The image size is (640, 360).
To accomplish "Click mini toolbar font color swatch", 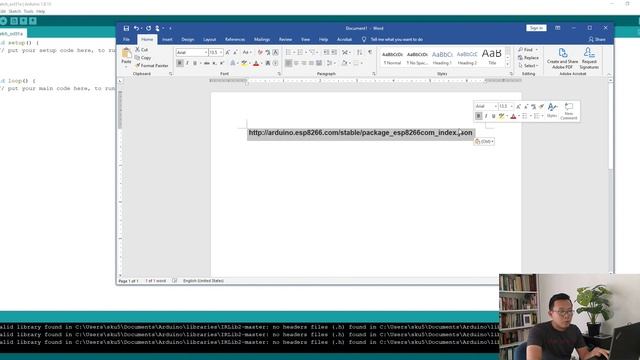I will point(513,116).
